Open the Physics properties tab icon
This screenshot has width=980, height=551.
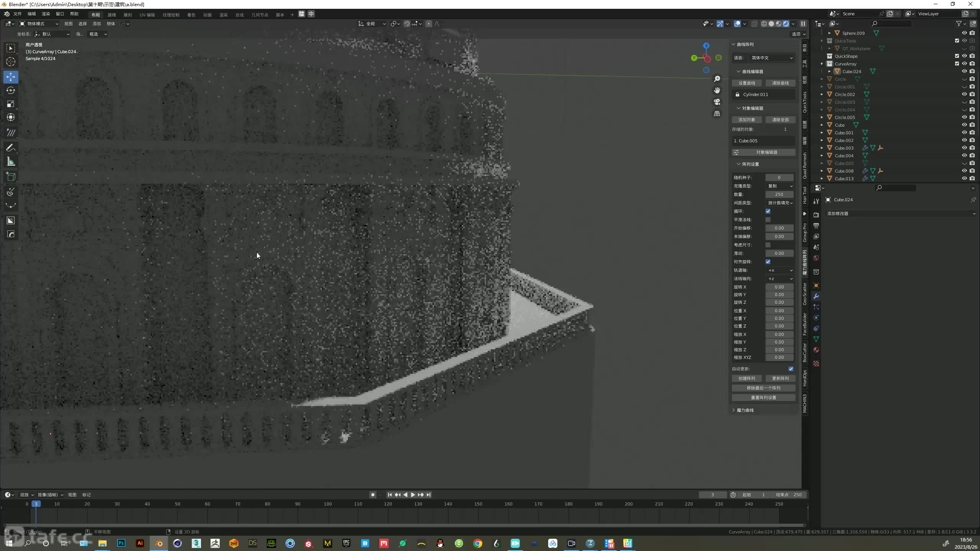816,318
